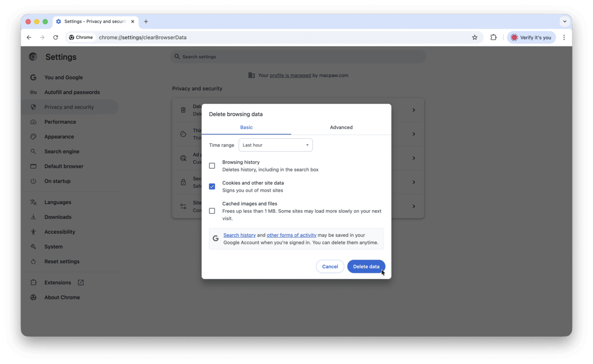Viewport: 593px width, 364px height.
Task: Enable the Browsing history checkbox
Action: point(212,165)
